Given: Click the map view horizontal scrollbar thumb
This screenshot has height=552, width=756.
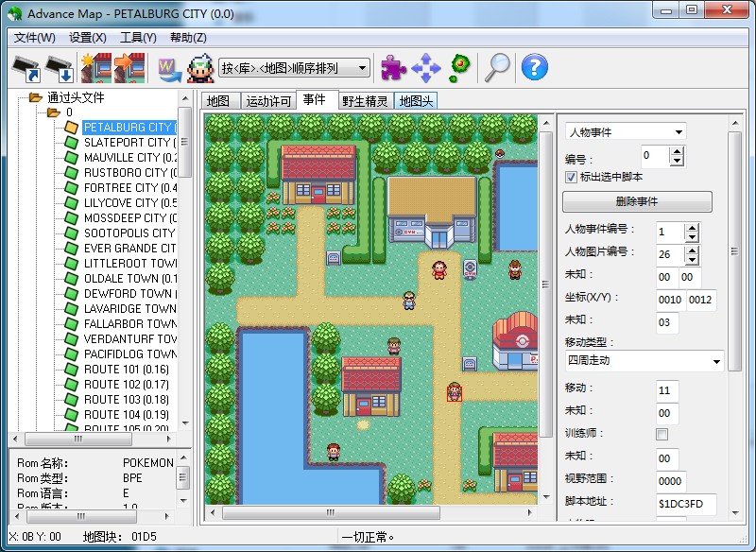Looking at the screenshot, I should pos(331,512).
